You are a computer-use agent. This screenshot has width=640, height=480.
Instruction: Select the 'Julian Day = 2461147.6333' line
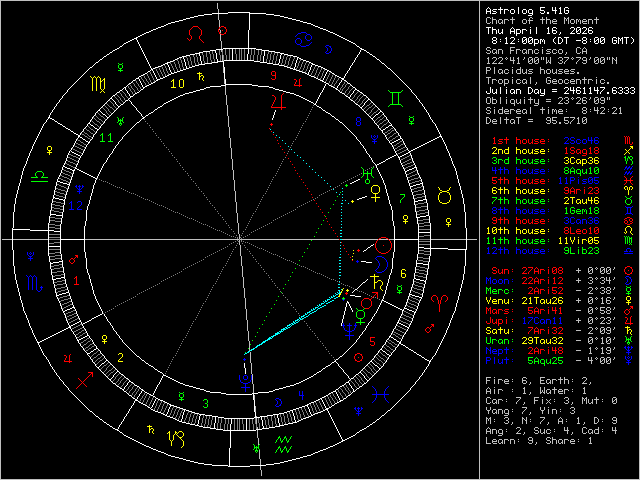(560, 91)
